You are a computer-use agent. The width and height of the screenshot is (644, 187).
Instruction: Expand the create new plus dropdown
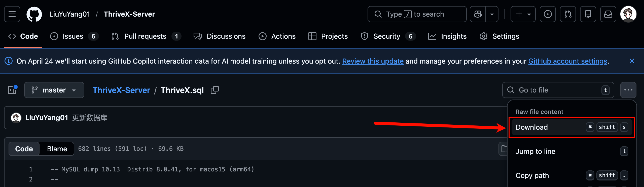pyautogui.click(x=523, y=14)
